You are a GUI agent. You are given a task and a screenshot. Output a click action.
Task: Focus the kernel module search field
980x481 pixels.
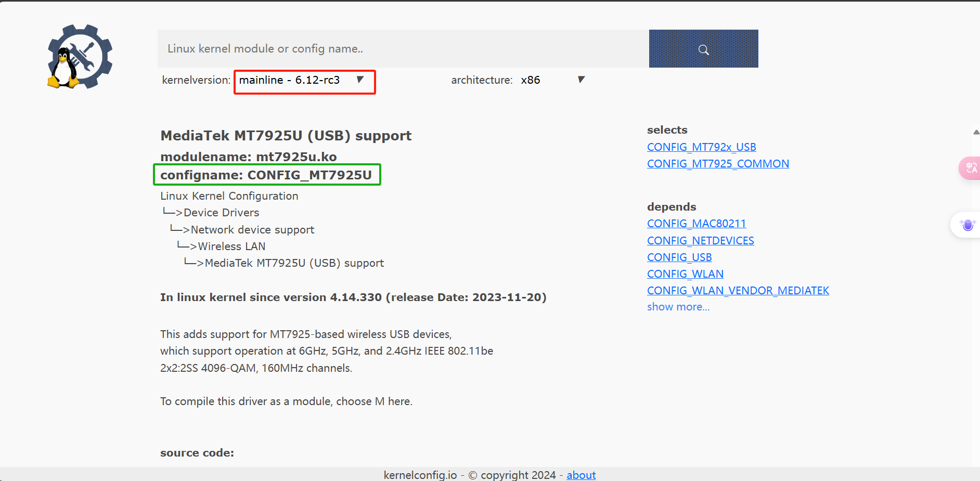pos(403,49)
